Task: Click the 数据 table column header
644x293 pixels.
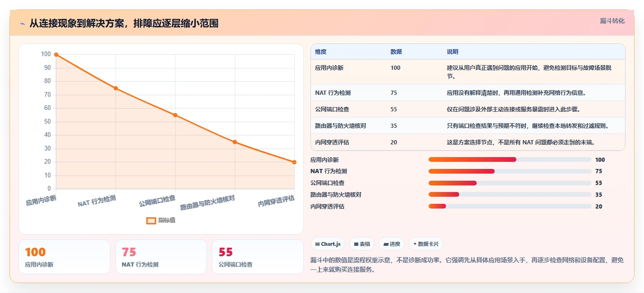Action: tap(396, 52)
